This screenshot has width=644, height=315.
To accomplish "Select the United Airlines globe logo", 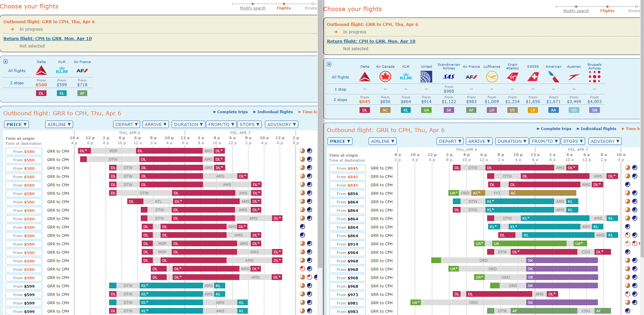I will click(426, 77).
